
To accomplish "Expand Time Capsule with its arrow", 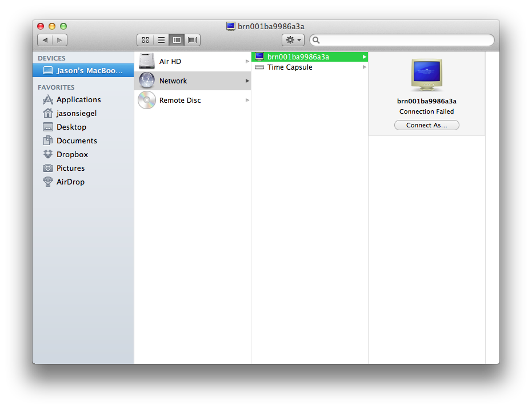I will (365, 67).
